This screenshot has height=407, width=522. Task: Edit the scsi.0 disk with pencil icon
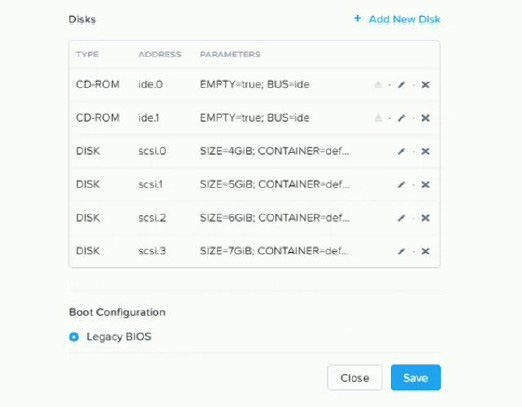point(401,151)
